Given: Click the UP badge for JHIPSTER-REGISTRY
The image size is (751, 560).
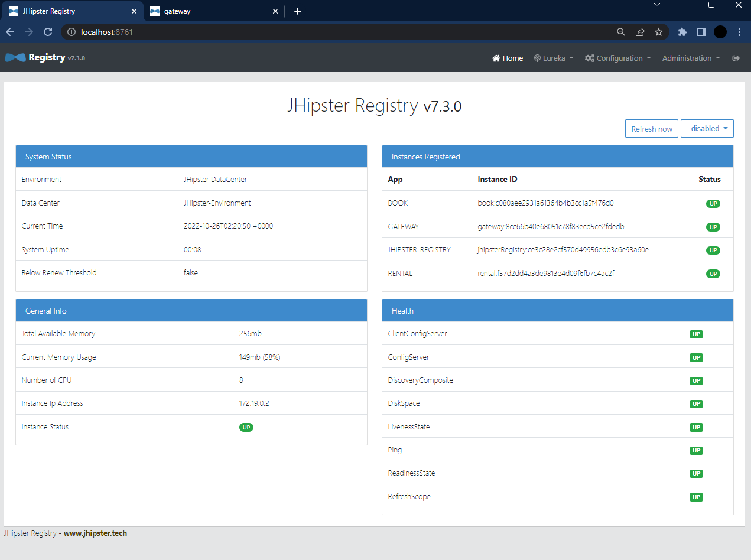Looking at the screenshot, I should [x=713, y=250].
